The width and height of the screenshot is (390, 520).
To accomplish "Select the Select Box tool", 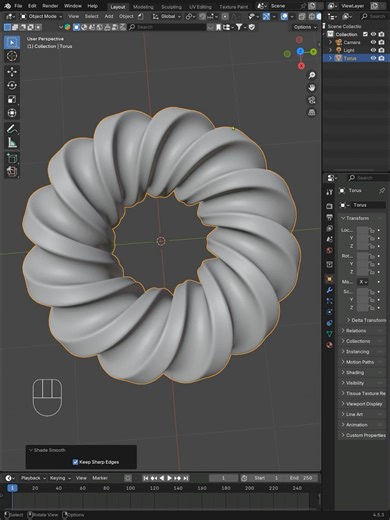I will coord(12,42).
